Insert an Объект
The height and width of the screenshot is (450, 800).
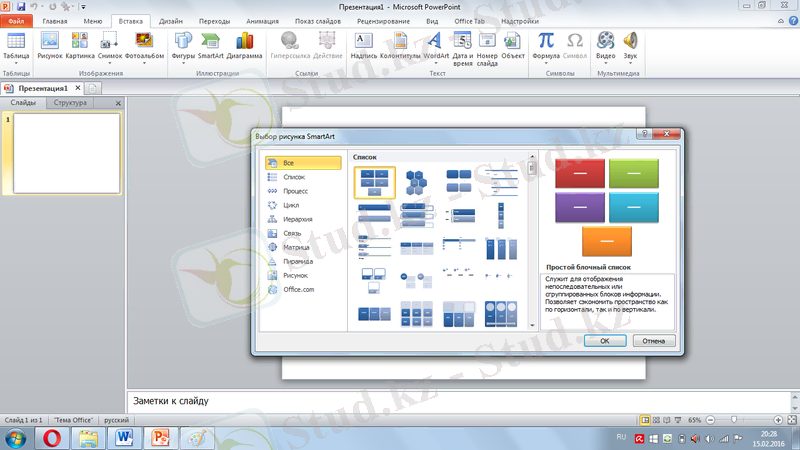tap(512, 45)
